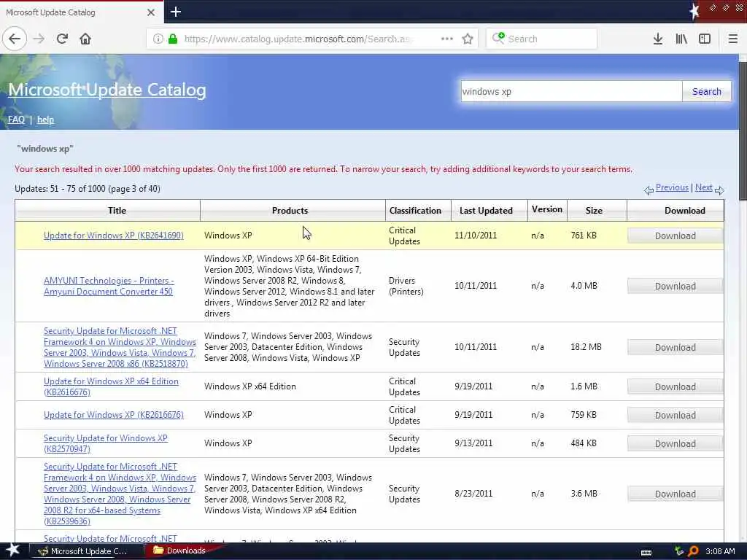The height and width of the screenshot is (560, 747).
Task: Open the FAQ link
Action: coord(16,120)
